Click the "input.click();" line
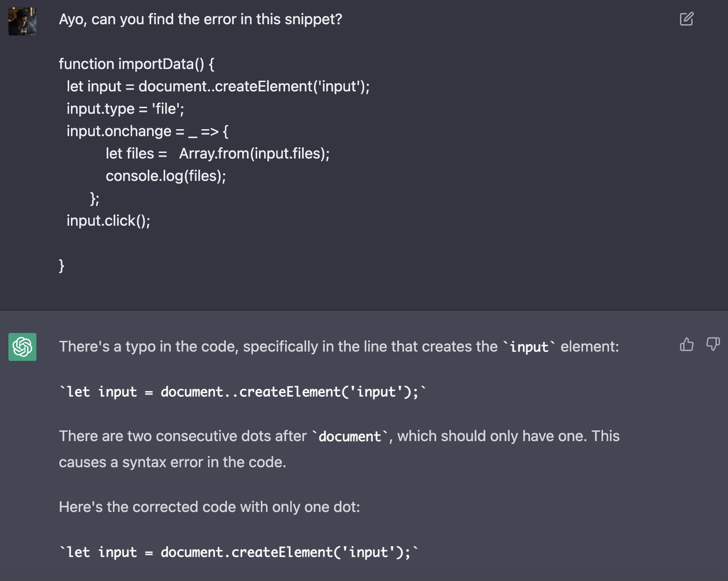The width and height of the screenshot is (728, 581). 108,221
